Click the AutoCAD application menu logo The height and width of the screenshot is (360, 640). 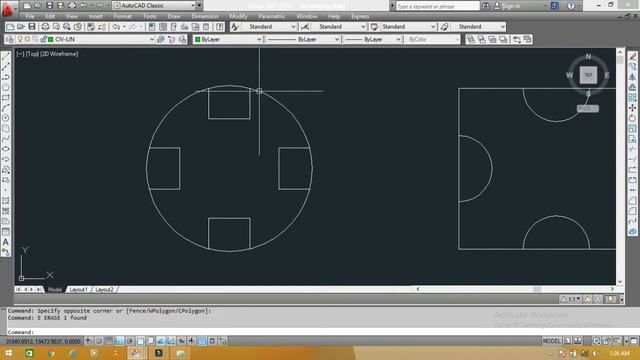coord(7,9)
